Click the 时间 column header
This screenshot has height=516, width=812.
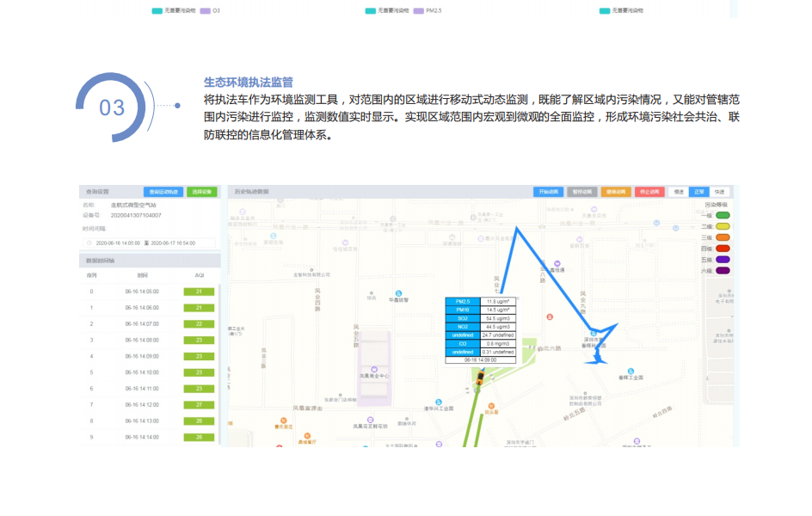[x=142, y=275]
